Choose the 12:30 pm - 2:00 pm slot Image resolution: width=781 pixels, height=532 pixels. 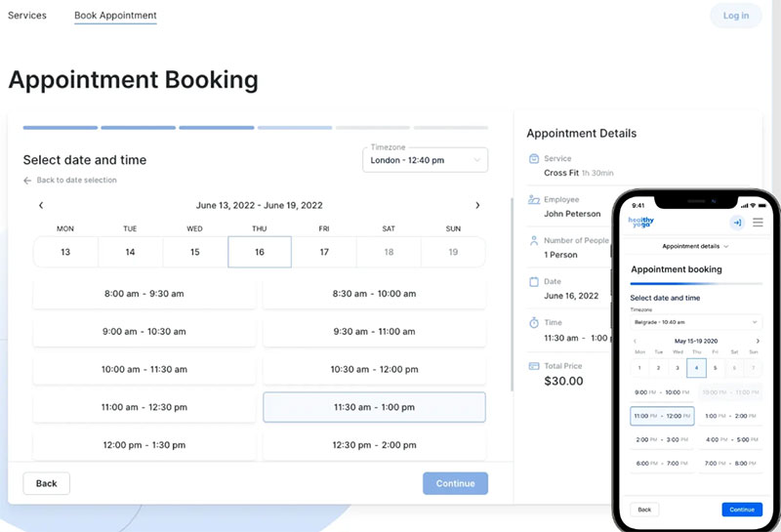[374, 445]
